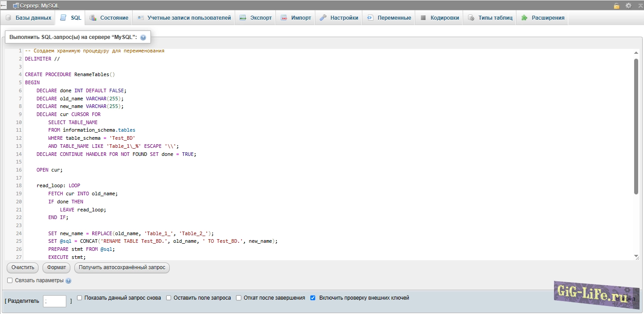644x314 pixels.
Task: Enable the Связать параметры checkbox
Action: coord(10,280)
